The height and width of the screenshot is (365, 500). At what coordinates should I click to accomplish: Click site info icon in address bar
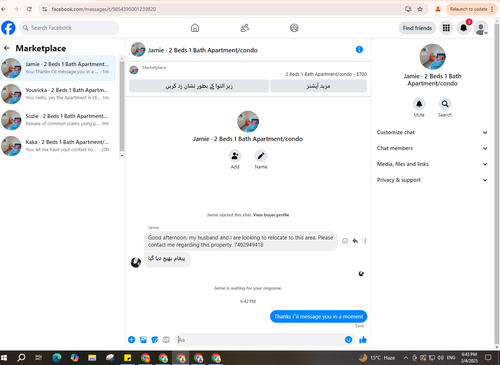click(x=44, y=9)
